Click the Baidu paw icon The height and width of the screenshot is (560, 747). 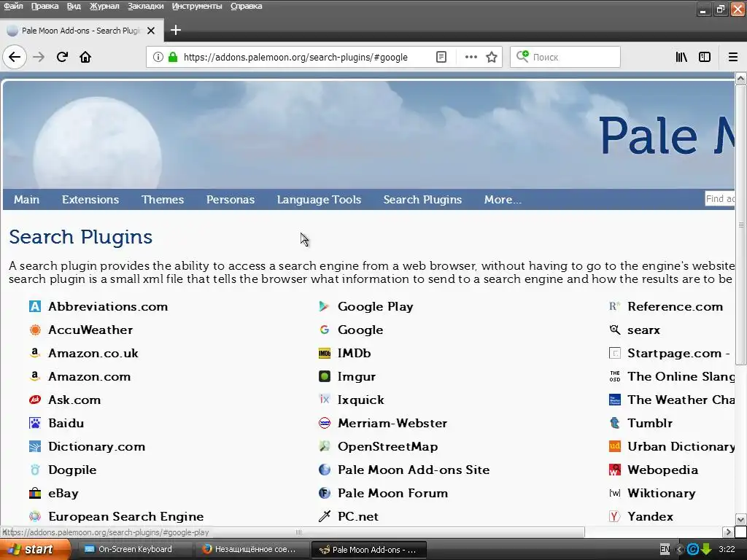[35, 423]
